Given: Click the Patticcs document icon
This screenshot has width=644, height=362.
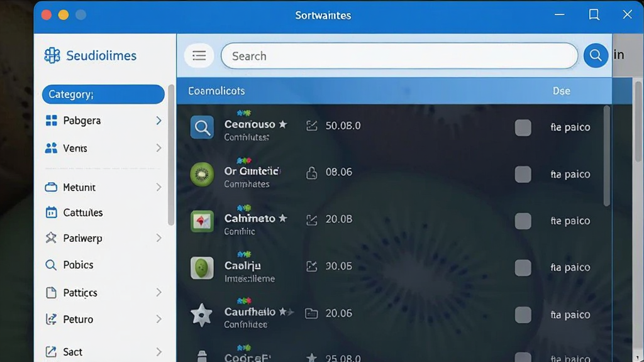Looking at the screenshot, I should point(52,293).
